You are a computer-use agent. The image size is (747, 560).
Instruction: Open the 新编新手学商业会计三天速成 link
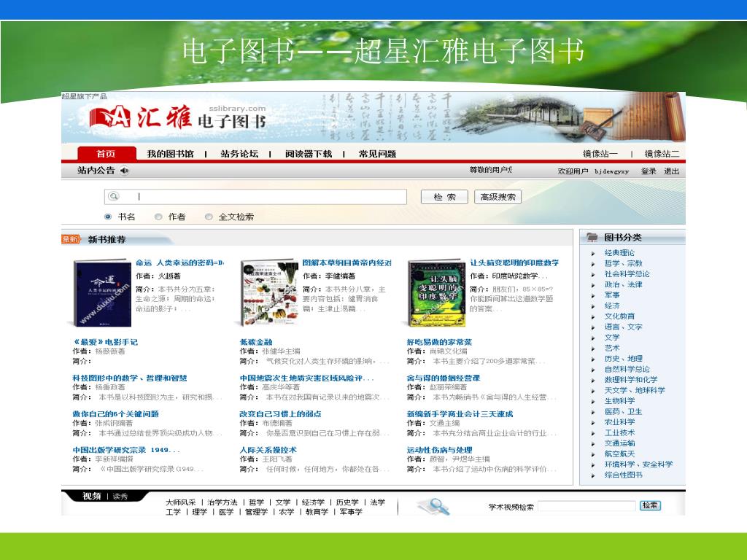[460, 414]
